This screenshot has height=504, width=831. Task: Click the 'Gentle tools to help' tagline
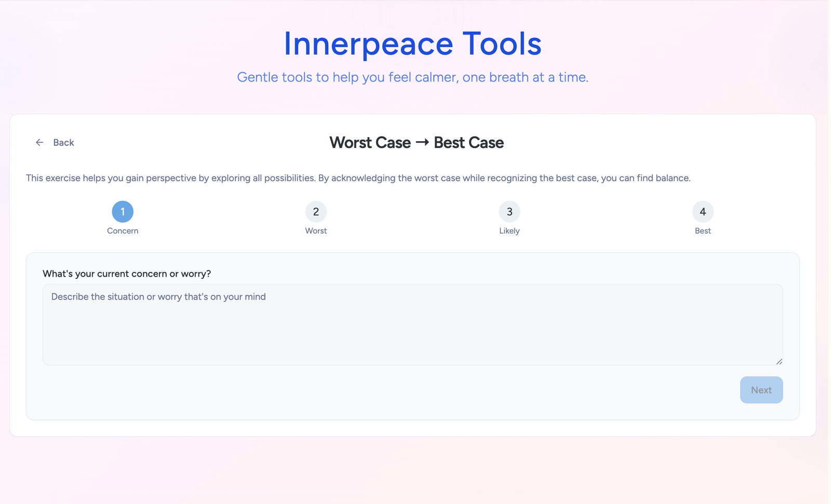coord(412,77)
